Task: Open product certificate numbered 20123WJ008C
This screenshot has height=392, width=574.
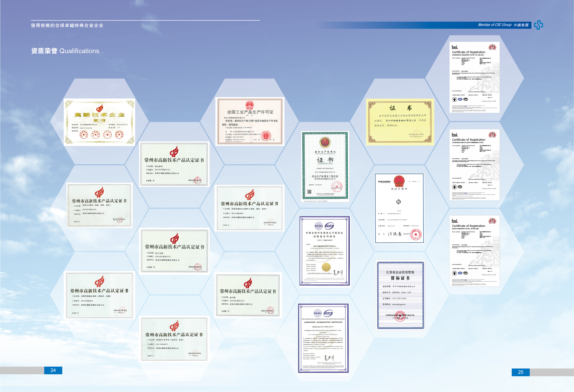Action: pos(249,208)
